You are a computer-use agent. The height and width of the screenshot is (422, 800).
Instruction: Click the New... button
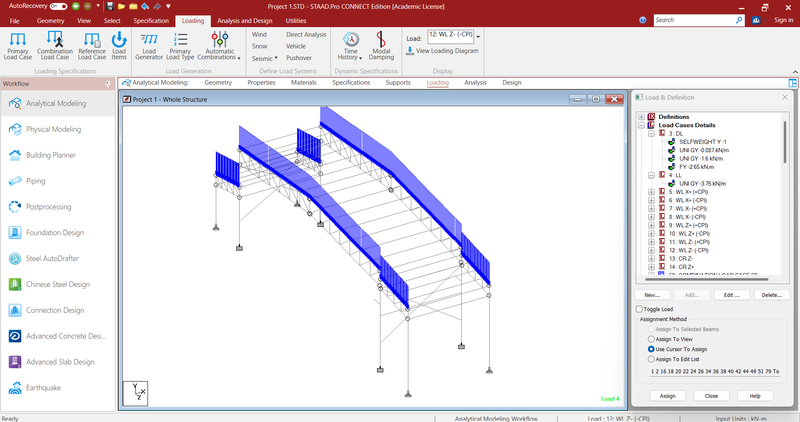coord(652,295)
